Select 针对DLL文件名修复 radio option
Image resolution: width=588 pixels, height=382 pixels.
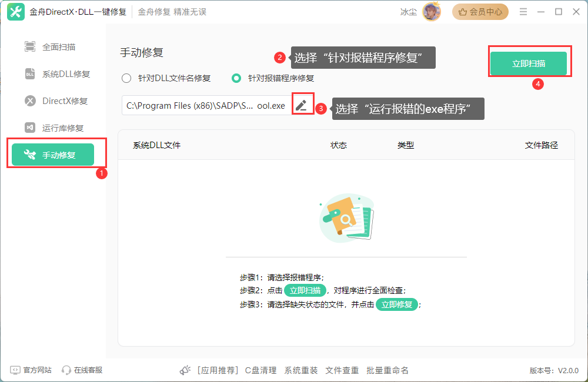pyautogui.click(x=126, y=78)
